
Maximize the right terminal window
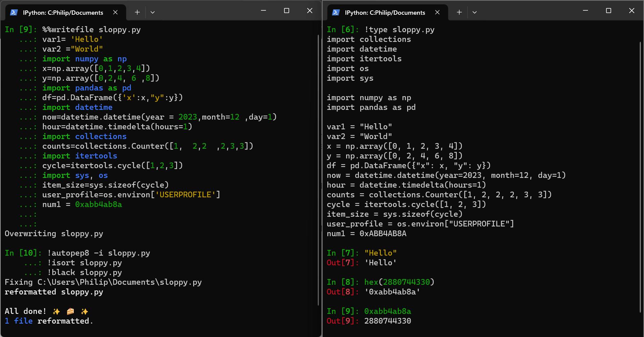coord(608,11)
